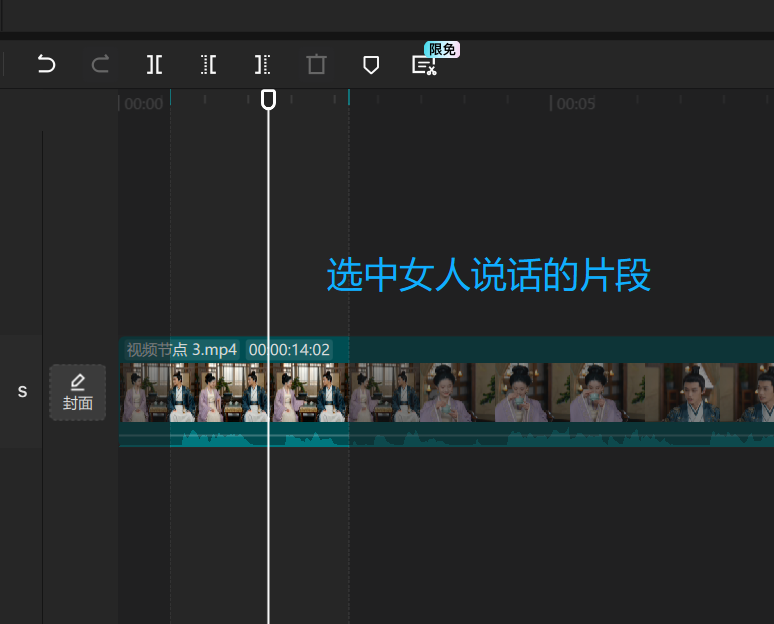Click the man in blue robe thumbnail
The width and height of the screenshot is (774, 624).
click(682, 392)
